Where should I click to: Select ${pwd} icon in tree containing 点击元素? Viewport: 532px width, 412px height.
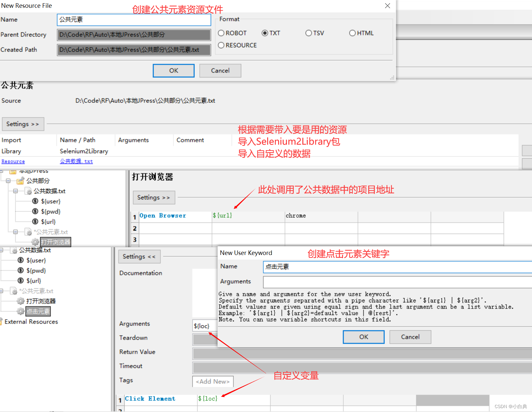coord(21,271)
